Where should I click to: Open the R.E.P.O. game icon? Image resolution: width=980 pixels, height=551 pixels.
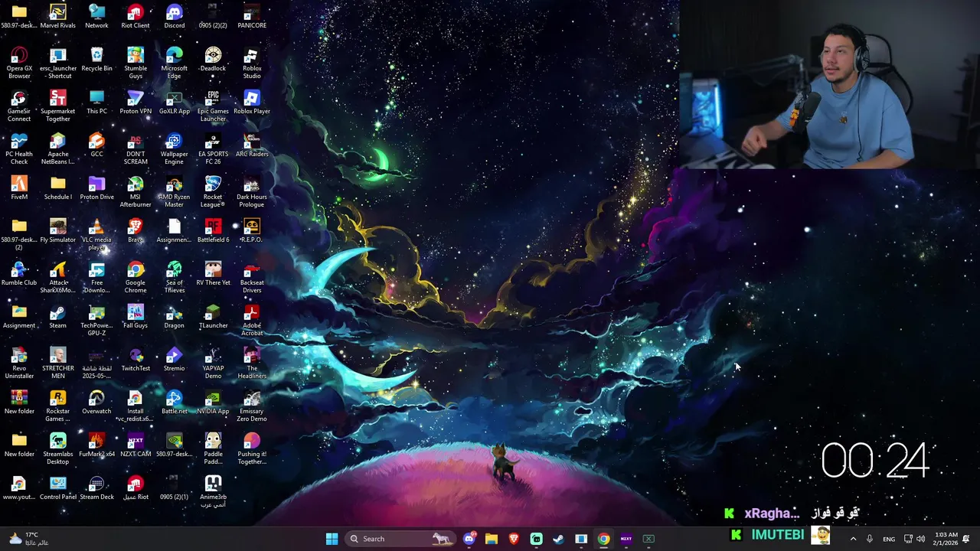click(252, 230)
